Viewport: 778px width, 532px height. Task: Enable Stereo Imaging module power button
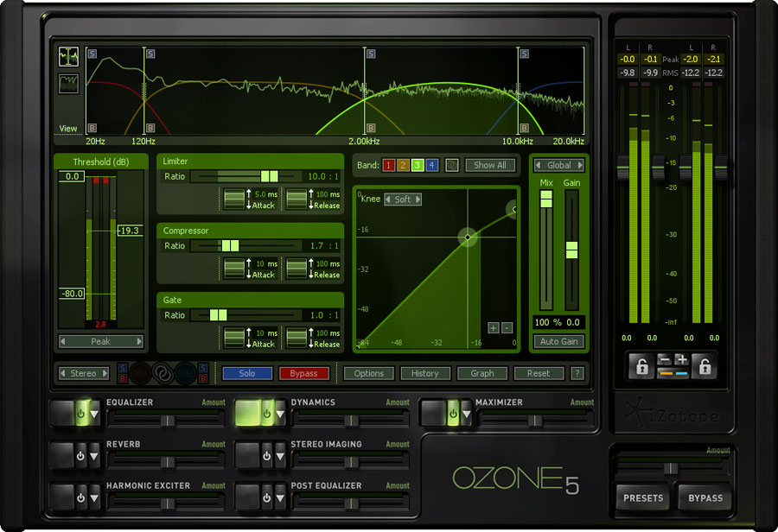coord(266,456)
